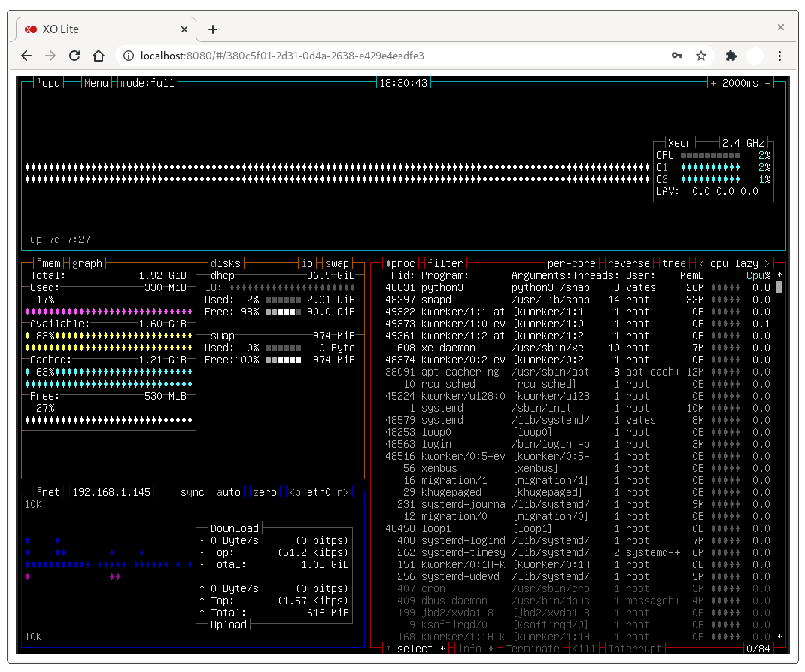Reload the page with the browser refresh icon
This screenshot has height=672, width=805.
pos(74,56)
